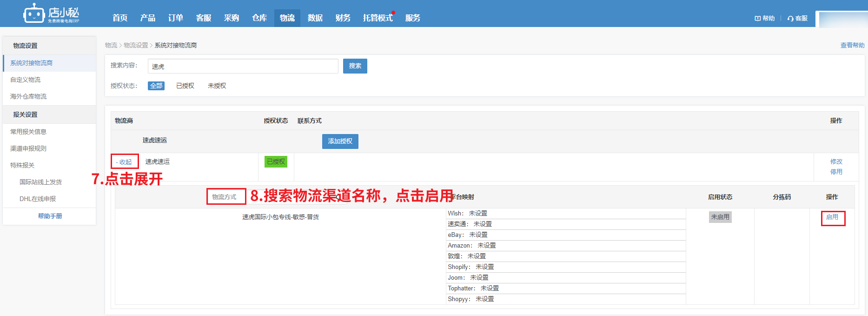Click the 联系方式 column header
The height and width of the screenshot is (316, 868).
(310, 121)
